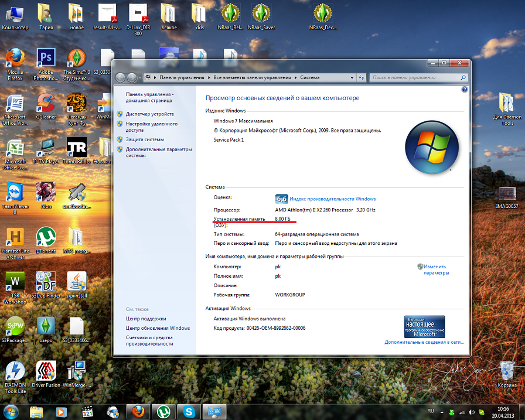Open the D-Link_DIR 300 PDF file
The image size is (525, 420).
pos(138,19)
